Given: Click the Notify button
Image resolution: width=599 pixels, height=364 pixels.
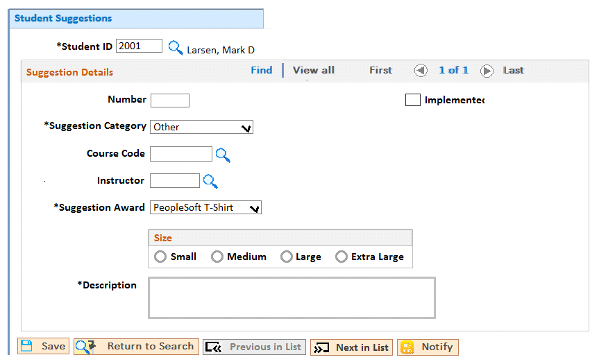Looking at the screenshot, I should pyautogui.click(x=428, y=347).
